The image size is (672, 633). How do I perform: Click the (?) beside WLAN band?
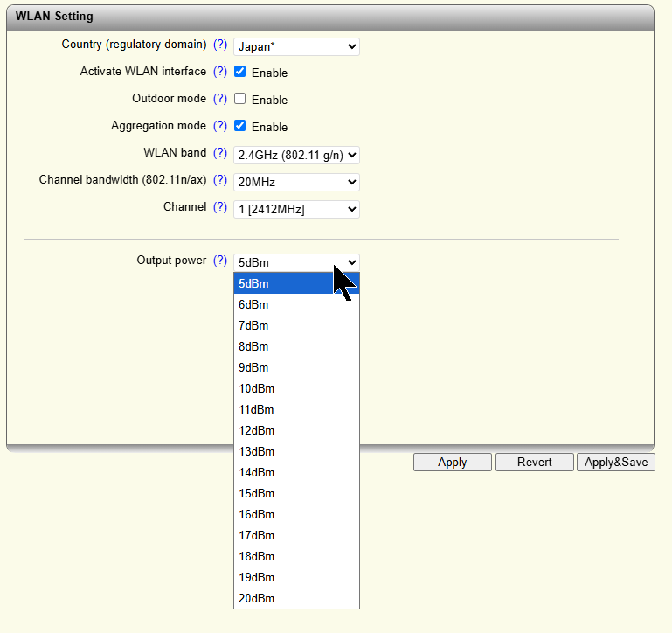coord(220,153)
